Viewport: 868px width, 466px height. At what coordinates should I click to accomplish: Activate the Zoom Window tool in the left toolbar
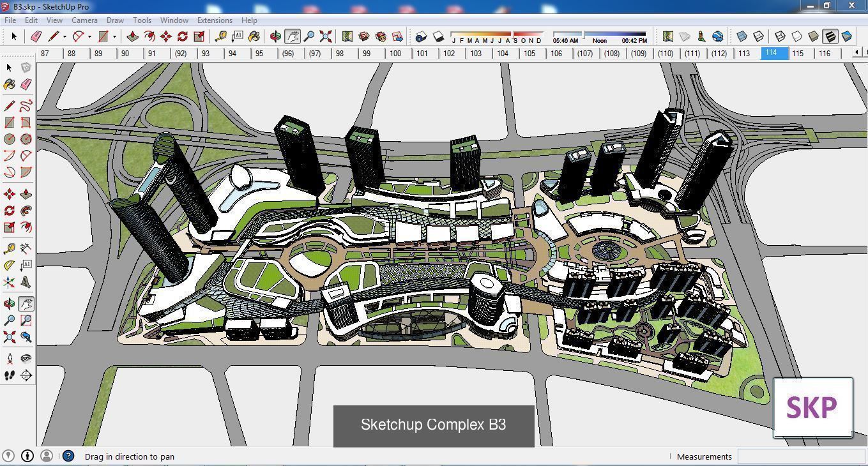click(x=26, y=320)
